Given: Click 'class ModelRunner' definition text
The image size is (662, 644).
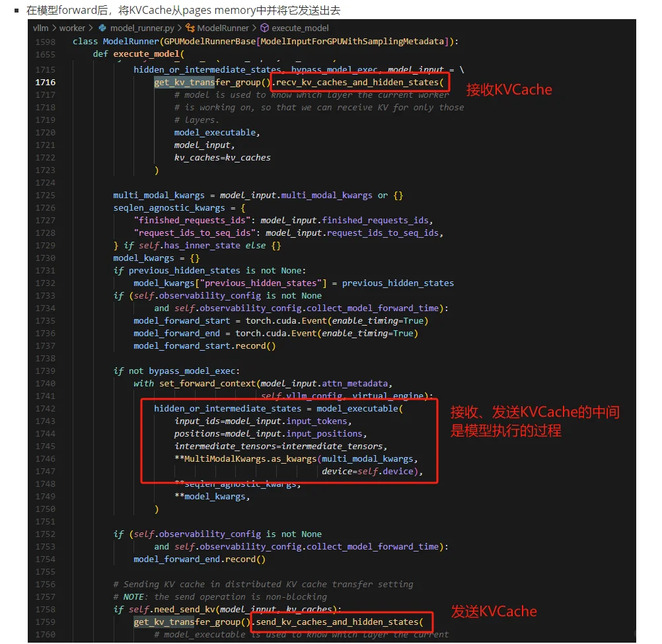Looking at the screenshot, I should [116, 42].
